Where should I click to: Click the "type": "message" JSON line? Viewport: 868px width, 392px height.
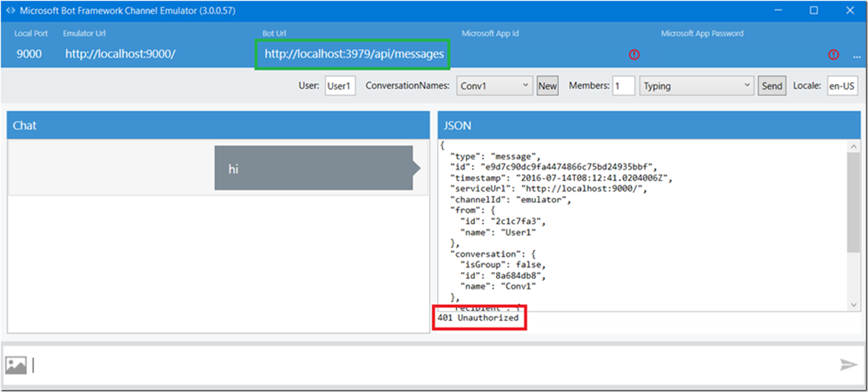(x=495, y=156)
